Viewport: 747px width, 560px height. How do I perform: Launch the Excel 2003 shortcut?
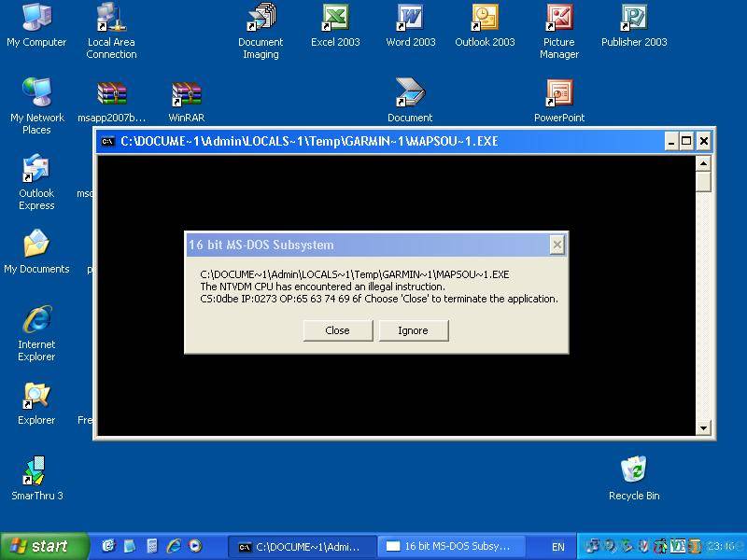click(x=335, y=26)
